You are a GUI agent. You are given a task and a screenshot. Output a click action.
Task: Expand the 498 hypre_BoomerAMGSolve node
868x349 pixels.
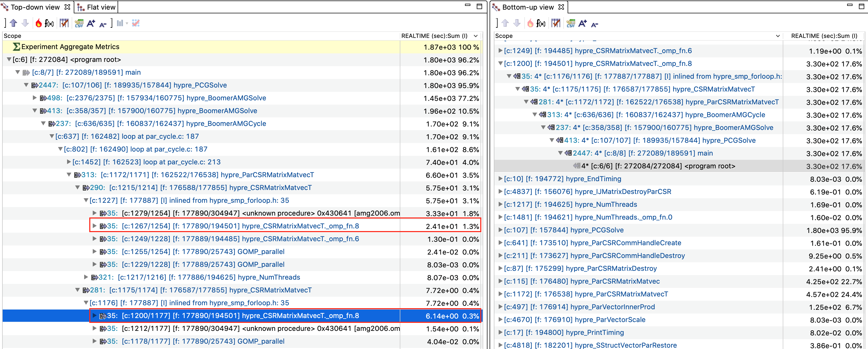(34, 98)
